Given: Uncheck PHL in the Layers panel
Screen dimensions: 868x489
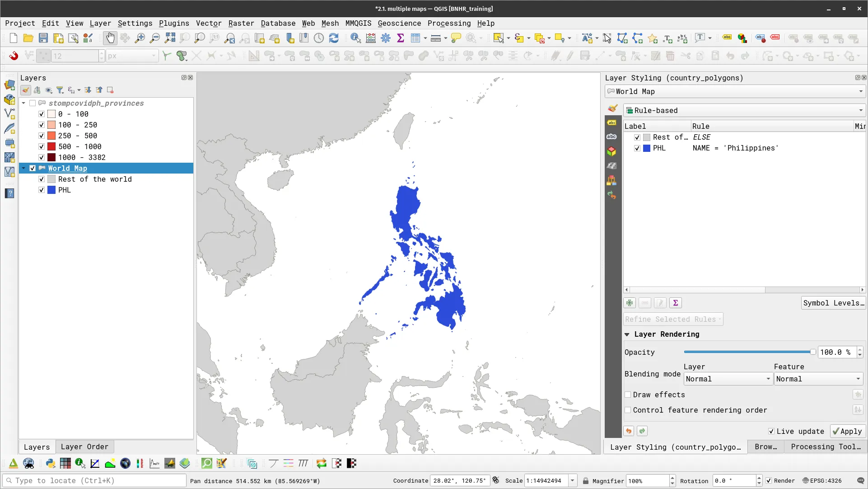Looking at the screenshot, I should (42, 190).
